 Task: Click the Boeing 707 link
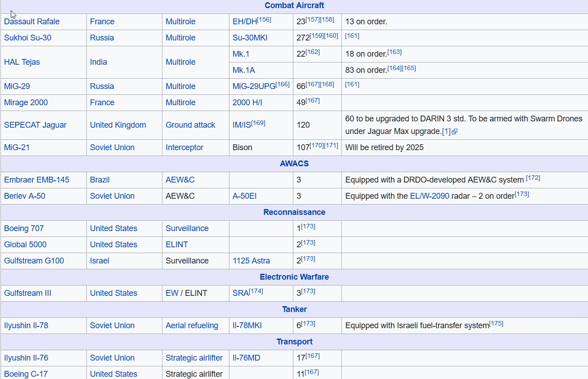point(24,228)
